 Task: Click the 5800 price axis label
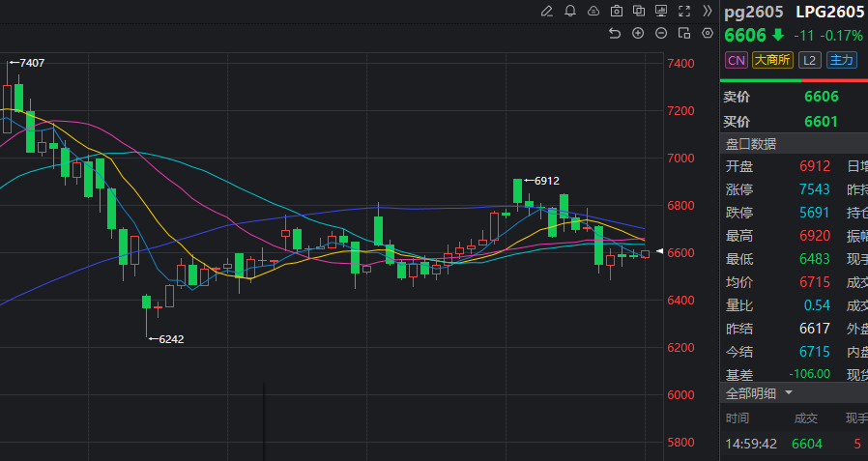[x=680, y=443]
